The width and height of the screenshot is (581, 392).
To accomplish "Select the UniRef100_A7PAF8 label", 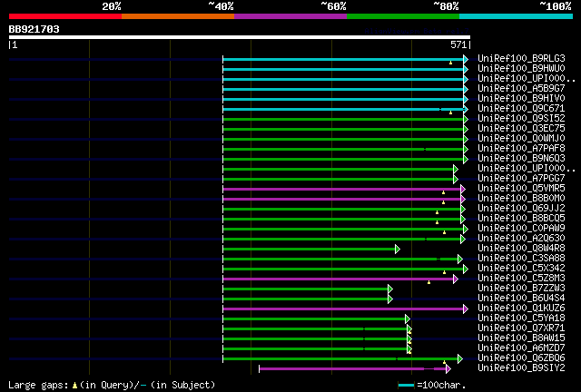I will [x=521, y=149].
